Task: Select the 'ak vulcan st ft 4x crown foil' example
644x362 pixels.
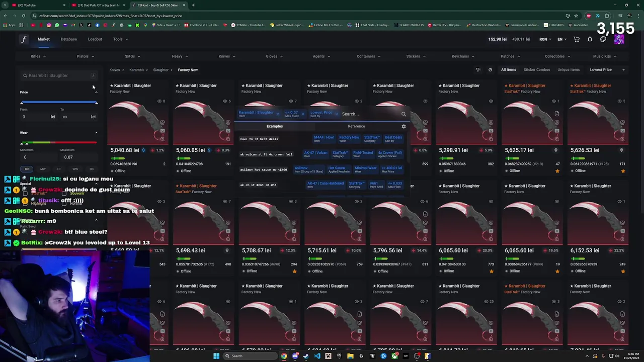Action: [x=266, y=154]
